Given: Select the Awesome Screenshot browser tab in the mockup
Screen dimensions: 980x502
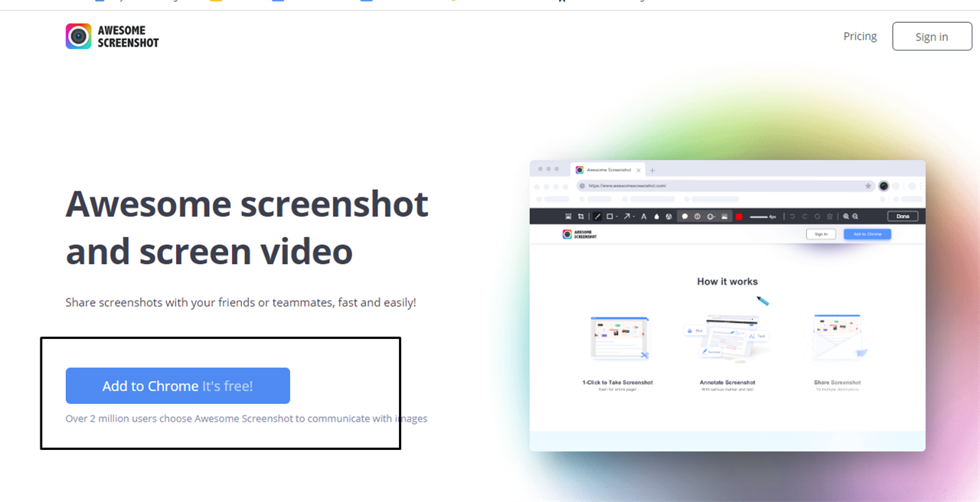Looking at the screenshot, I should 608,169.
